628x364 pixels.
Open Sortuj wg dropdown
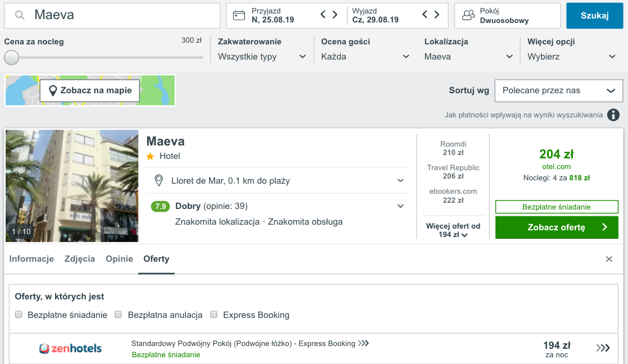[559, 90]
